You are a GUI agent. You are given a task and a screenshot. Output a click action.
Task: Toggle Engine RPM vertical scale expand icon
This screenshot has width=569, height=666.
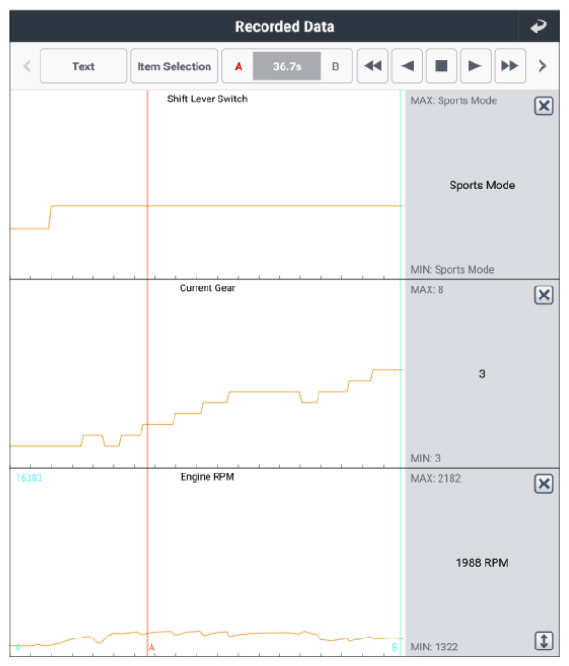[544, 641]
